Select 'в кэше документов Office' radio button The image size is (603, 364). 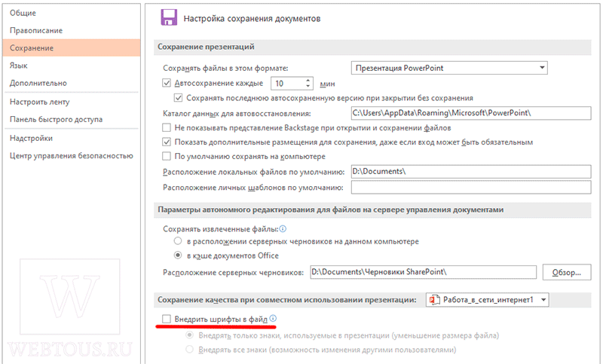178,255
